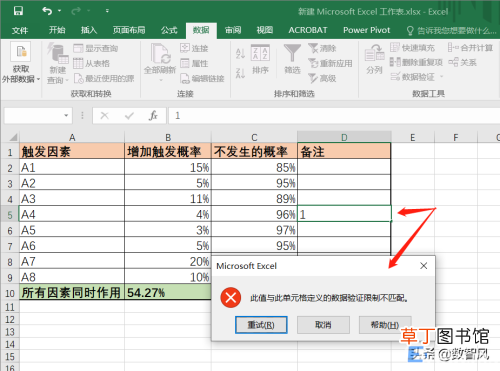Open the 新建查询 dropdown button
The height and width of the screenshot is (371, 500).
[57, 63]
